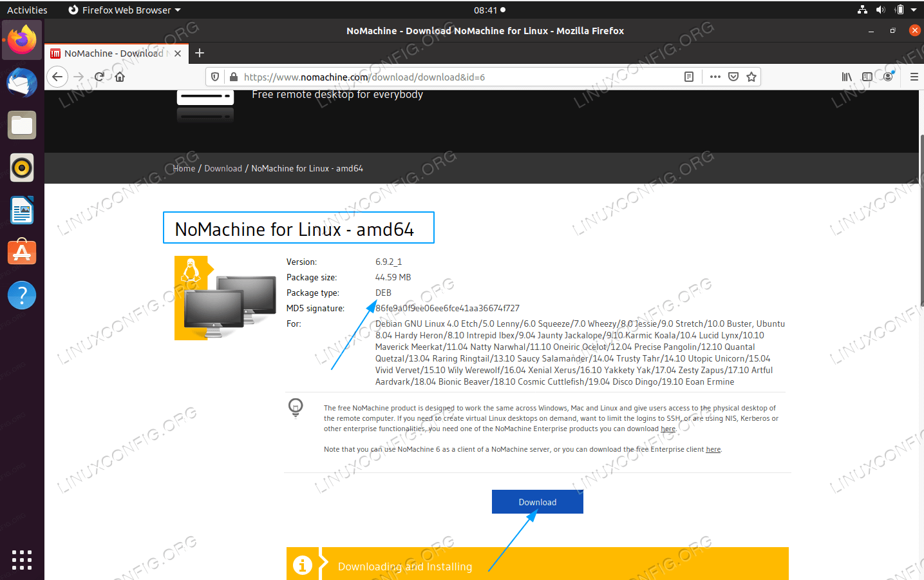Viewport: 924px width, 580px height.
Task: View site security padlock info
Action: pyautogui.click(x=233, y=77)
